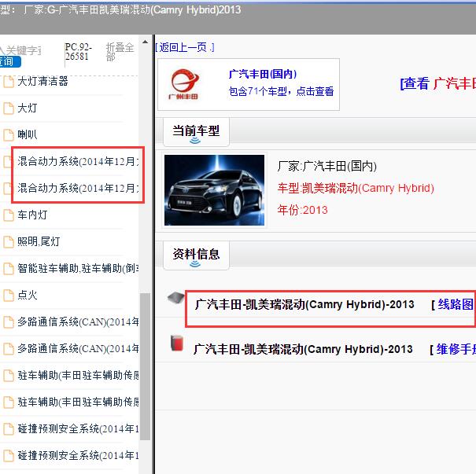
Task: Select 喇叭 in the system list
Action: 28,135
